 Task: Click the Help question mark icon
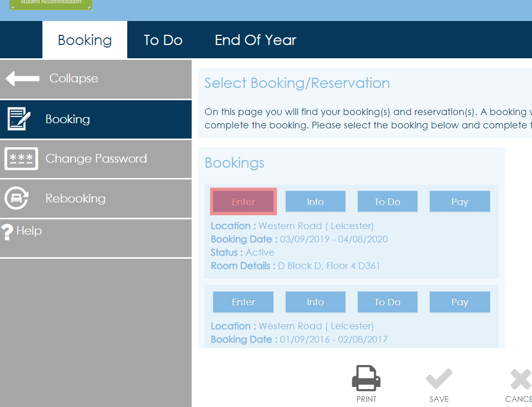click(7, 232)
